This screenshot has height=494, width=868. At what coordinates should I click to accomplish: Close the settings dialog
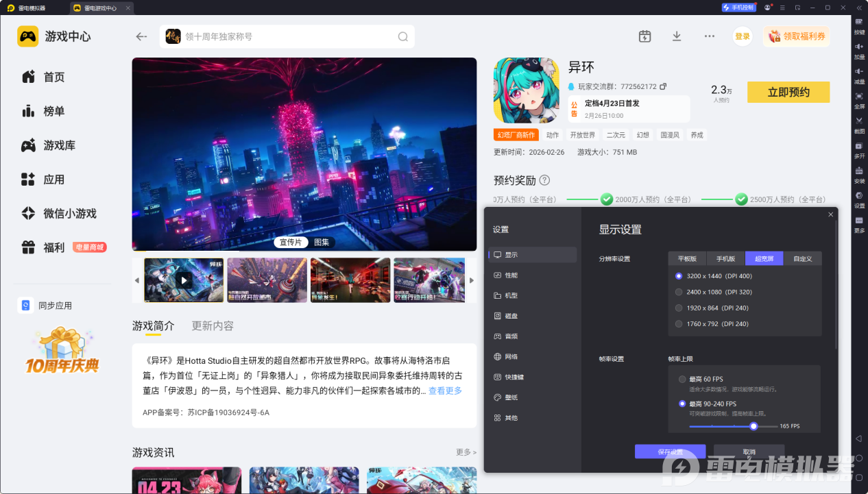[831, 214]
